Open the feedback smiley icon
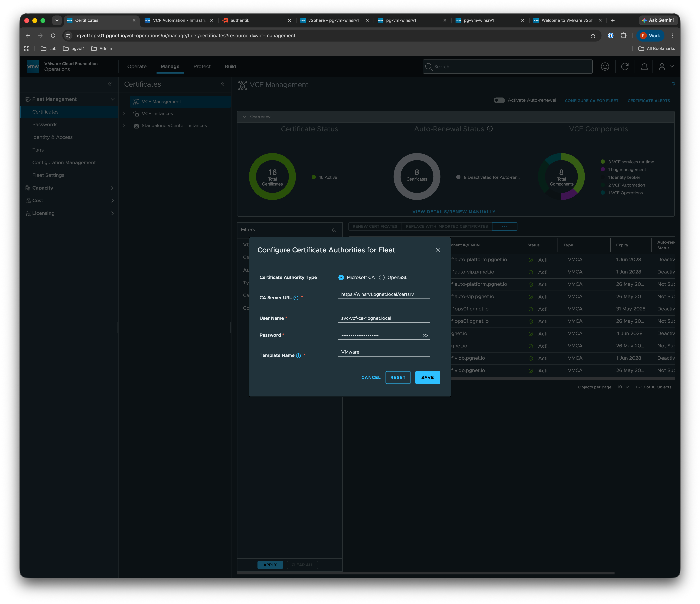The width and height of the screenshot is (700, 604). pyautogui.click(x=605, y=67)
